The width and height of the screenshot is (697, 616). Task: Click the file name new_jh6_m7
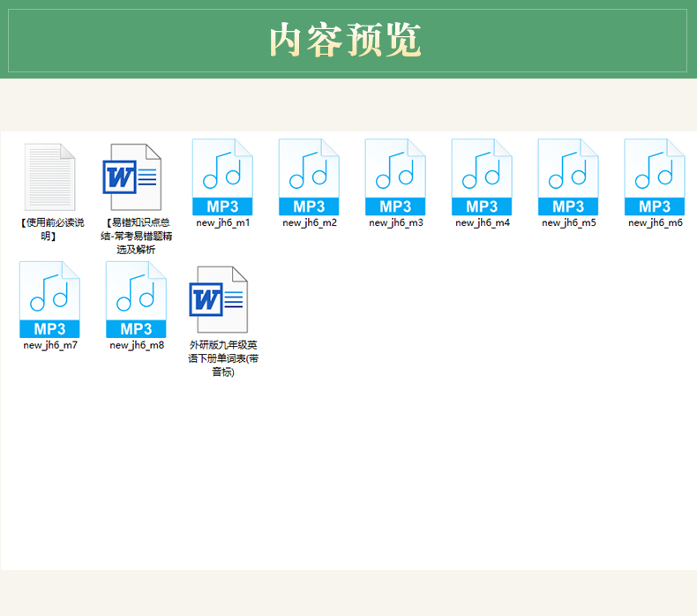tap(50, 345)
